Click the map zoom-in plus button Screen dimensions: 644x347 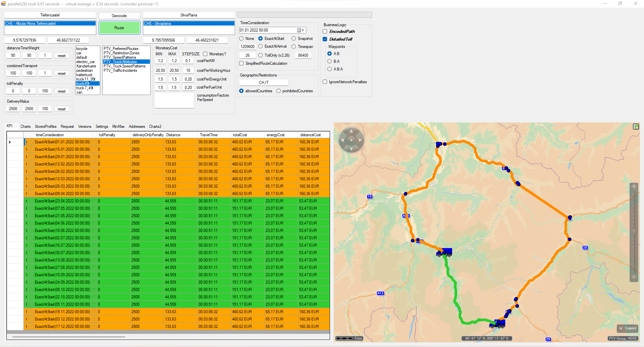[634, 187]
